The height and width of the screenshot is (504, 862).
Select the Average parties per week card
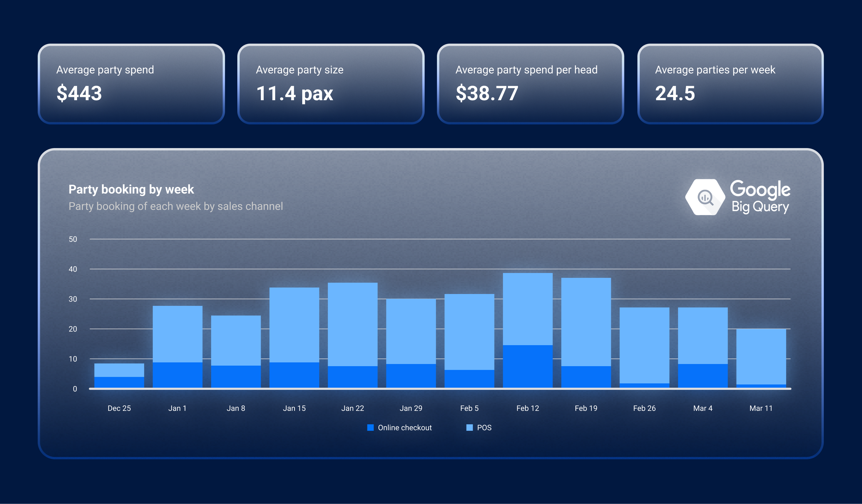[730, 84]
